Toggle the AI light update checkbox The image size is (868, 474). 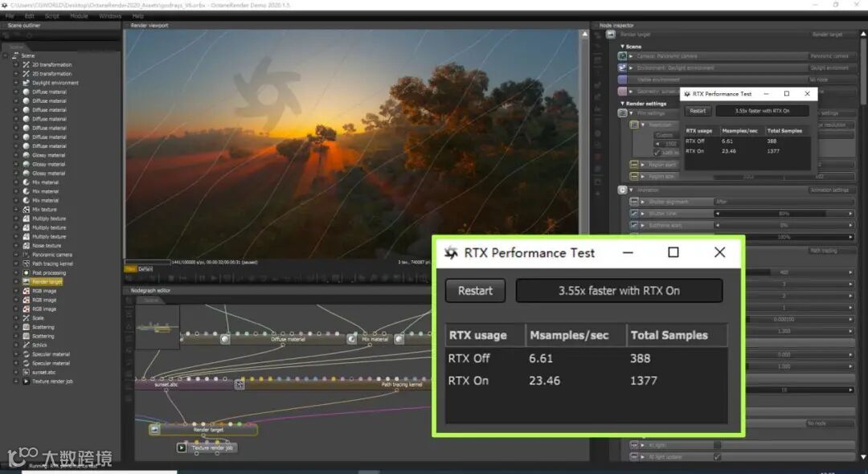(x=718, y=457)
